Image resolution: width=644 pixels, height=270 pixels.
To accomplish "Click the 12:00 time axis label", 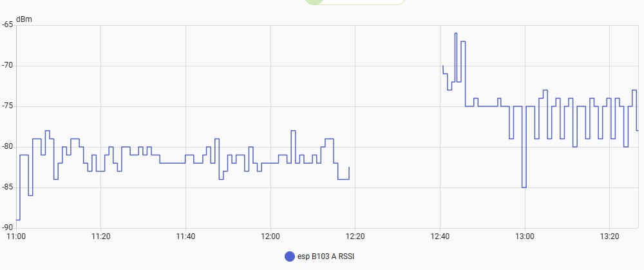I will [270, 236].
